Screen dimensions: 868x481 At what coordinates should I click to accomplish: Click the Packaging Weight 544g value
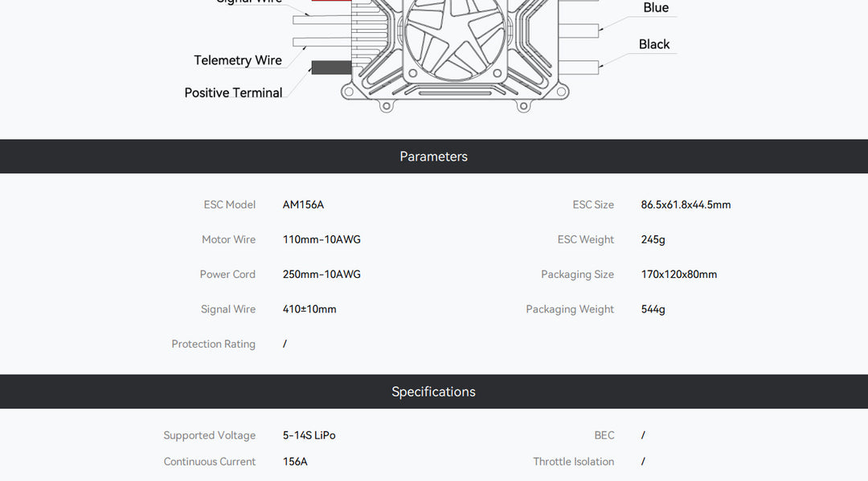(653, 309)
